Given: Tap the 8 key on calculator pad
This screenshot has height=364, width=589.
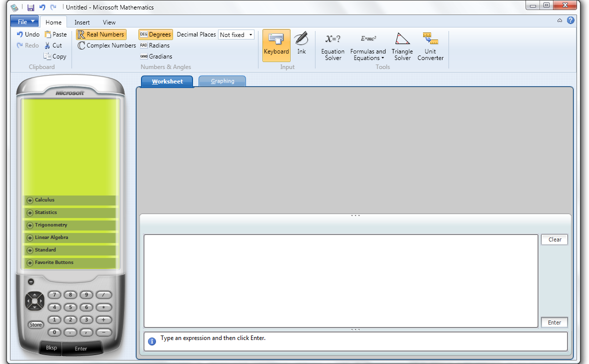Looking at the screenshot, I should pos(70,295).
